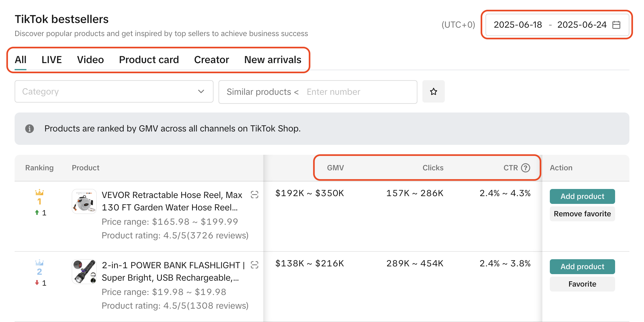Click the info icon in ranking notice
644x322 pixels.
(30, 129)
